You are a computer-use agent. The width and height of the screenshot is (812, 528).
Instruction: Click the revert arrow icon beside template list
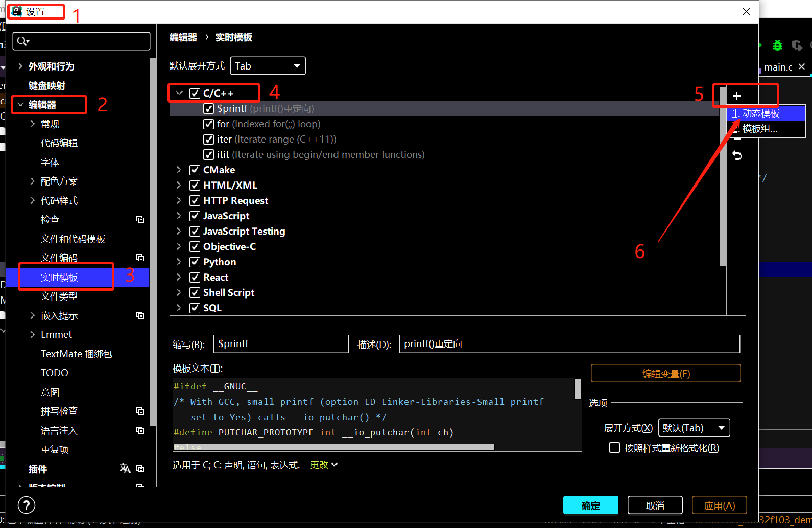[x=737, y=155]
